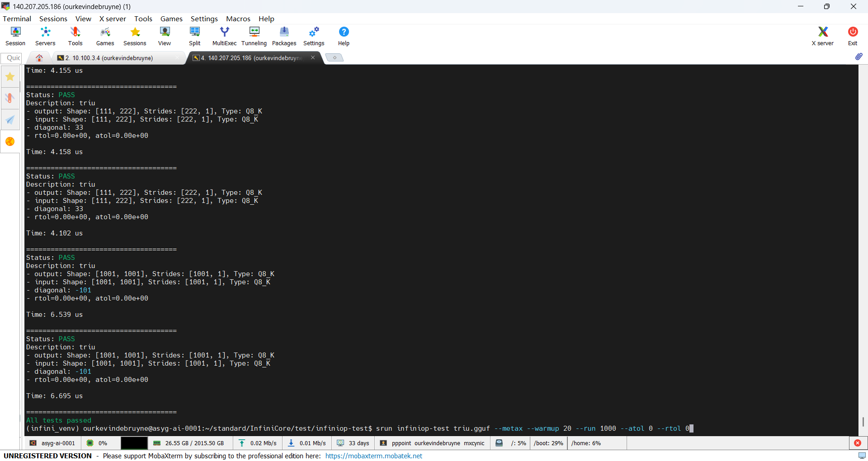
Task: Click the 'Time: 6.695 us' terminal line
Action: [x=54, y=396]
